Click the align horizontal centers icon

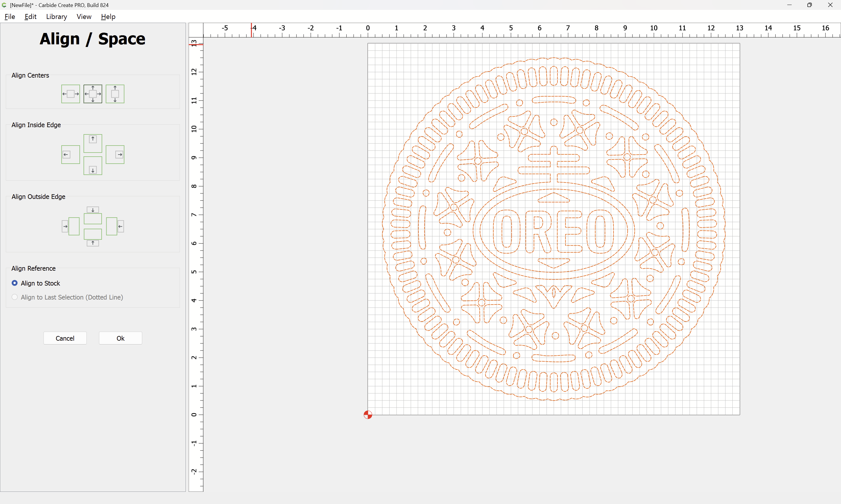[70, 94]
